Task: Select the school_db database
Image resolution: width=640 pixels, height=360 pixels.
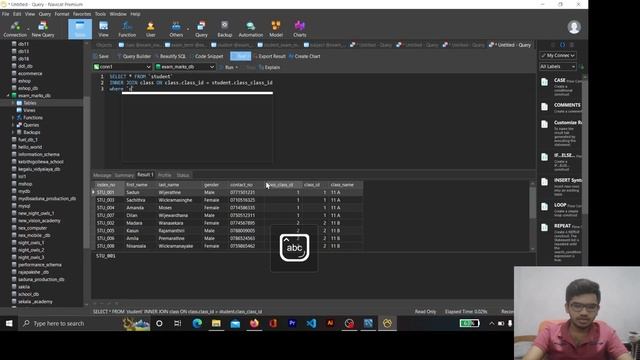Action: pos(29,294)
